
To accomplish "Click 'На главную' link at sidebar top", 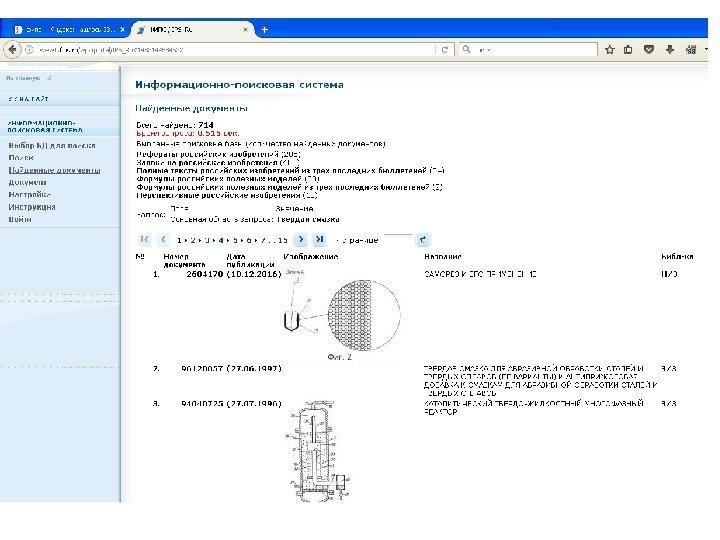I will click(23, 78).
